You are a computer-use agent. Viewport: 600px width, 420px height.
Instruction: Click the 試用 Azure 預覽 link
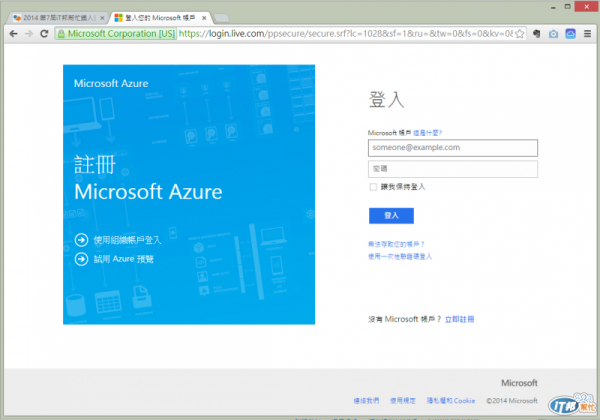pos(124,259)
